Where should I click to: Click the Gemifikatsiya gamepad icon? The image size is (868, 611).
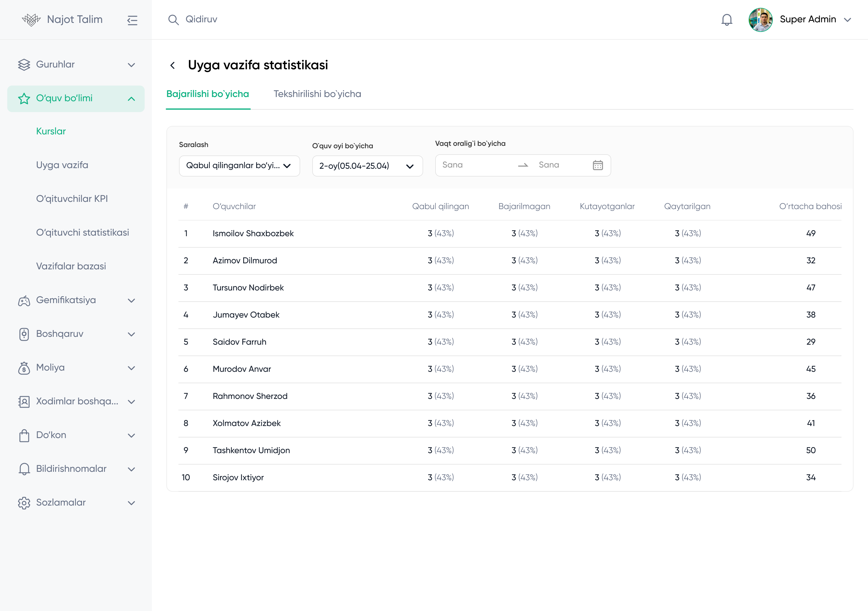(24, 301)
